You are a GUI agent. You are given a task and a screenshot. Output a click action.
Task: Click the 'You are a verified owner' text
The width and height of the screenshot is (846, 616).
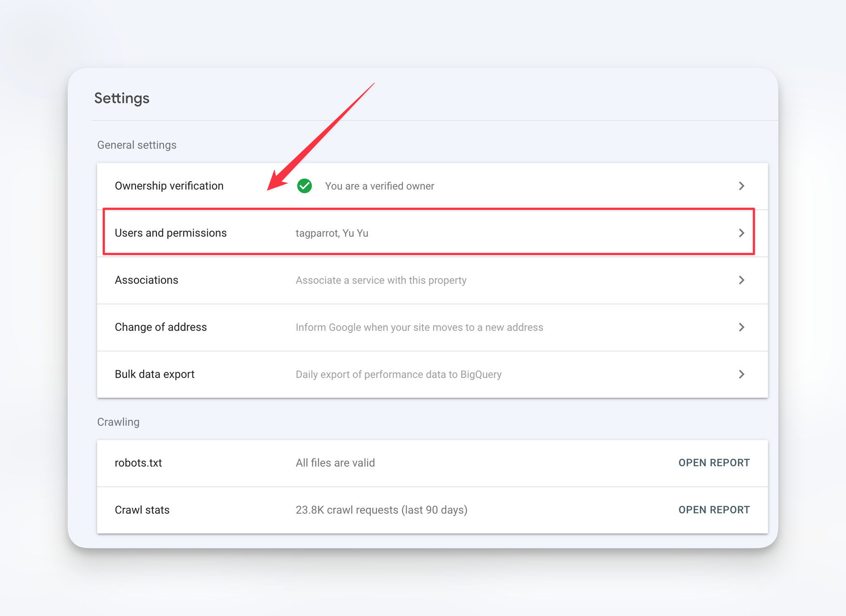379,186
